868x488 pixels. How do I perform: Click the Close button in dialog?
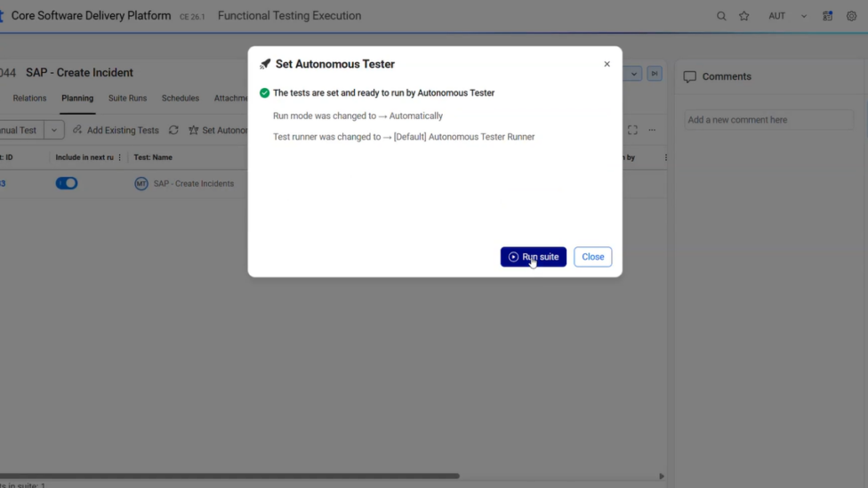pyautogui.click(x=592, y=257)
